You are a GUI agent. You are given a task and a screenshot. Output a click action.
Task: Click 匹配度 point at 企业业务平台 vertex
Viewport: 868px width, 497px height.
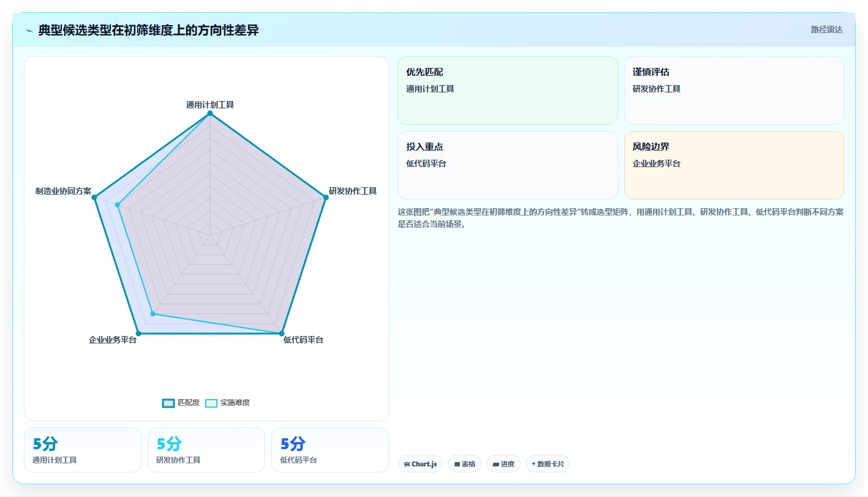(x=138, y=334)
